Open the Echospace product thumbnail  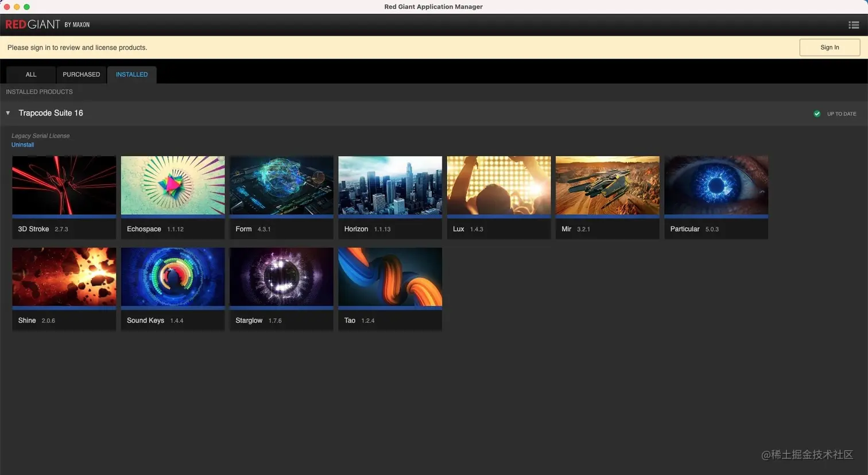[x=173, y=186]
